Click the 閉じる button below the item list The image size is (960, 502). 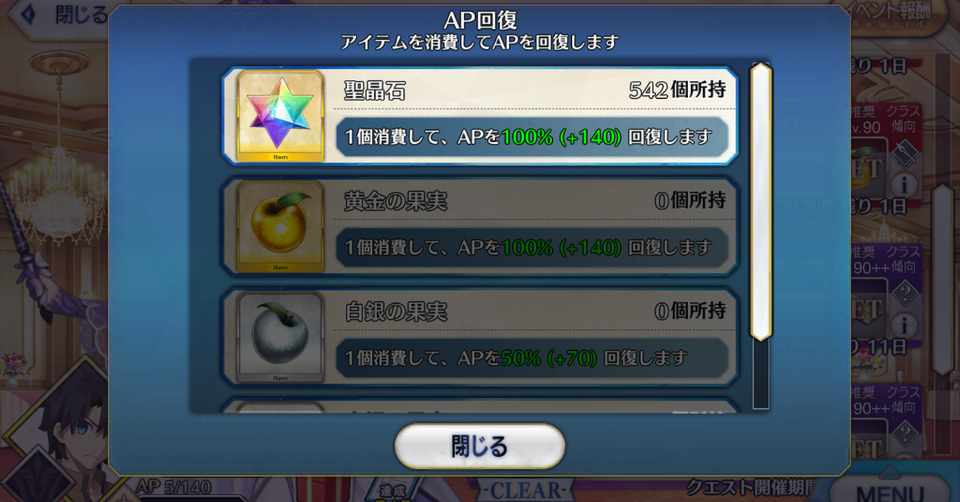(x=479, y=446)
